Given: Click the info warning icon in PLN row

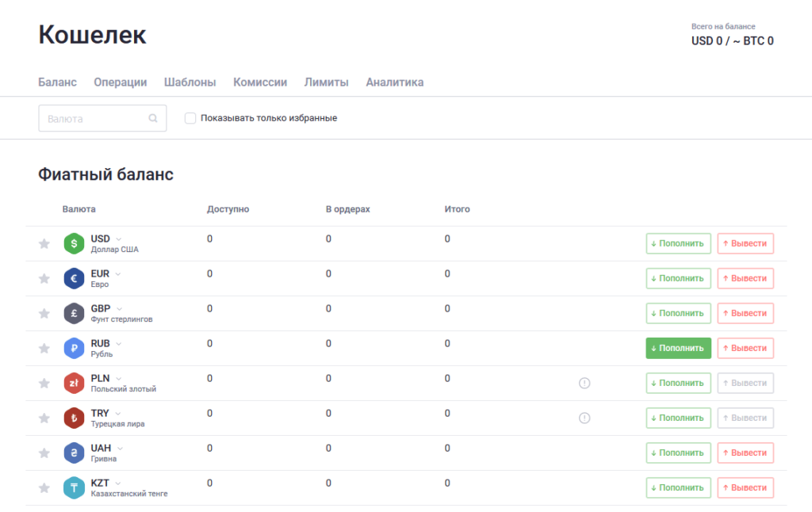Looking at the screenshot, I should pos(584,384).
